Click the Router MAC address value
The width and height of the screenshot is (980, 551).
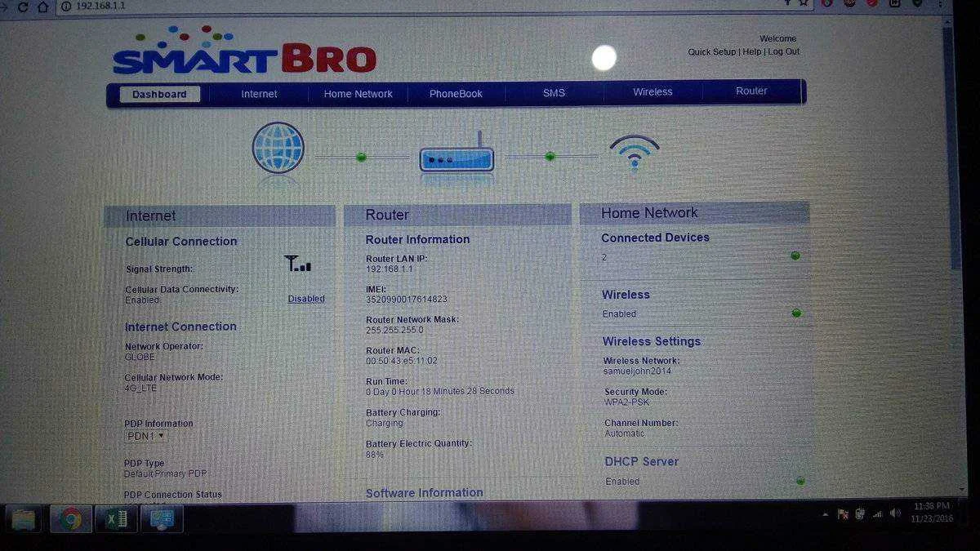(x=402, y=361)
